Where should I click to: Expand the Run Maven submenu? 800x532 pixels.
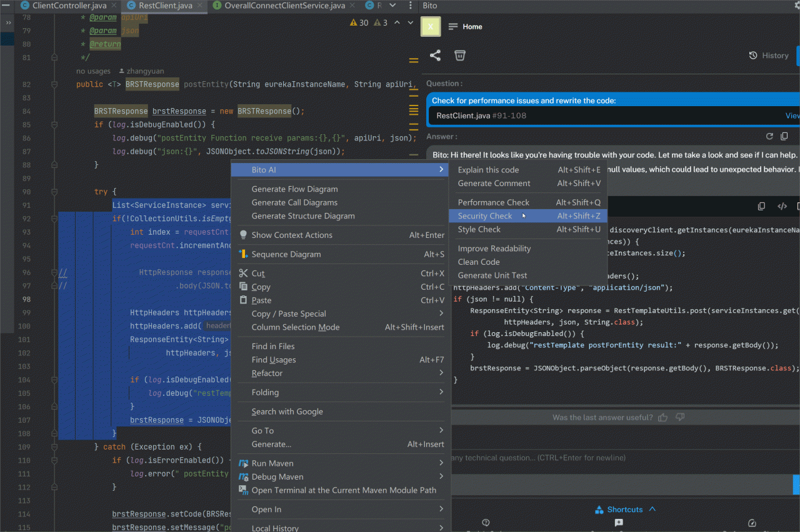tap(341, 463)
